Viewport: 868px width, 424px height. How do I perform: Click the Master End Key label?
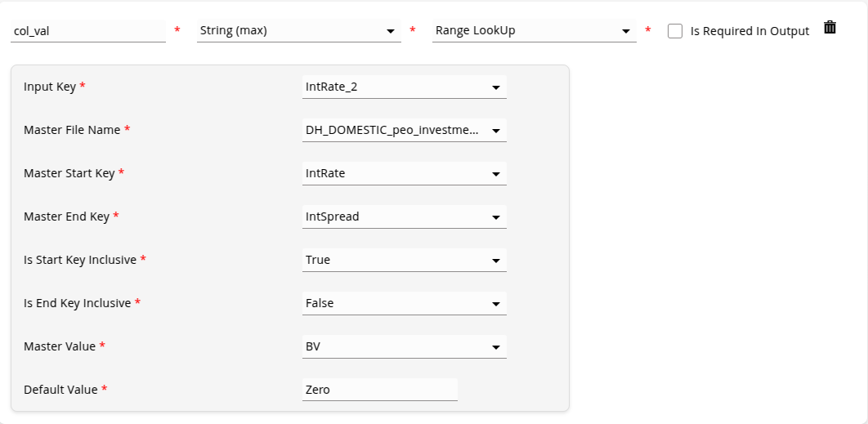click(x=66, y=216)
